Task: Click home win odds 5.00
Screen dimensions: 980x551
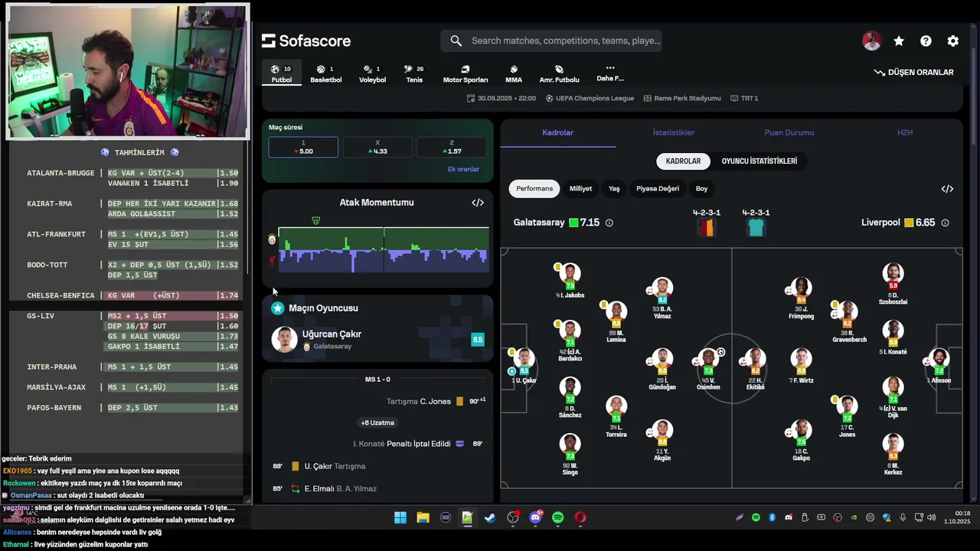Action: [303, 147]
